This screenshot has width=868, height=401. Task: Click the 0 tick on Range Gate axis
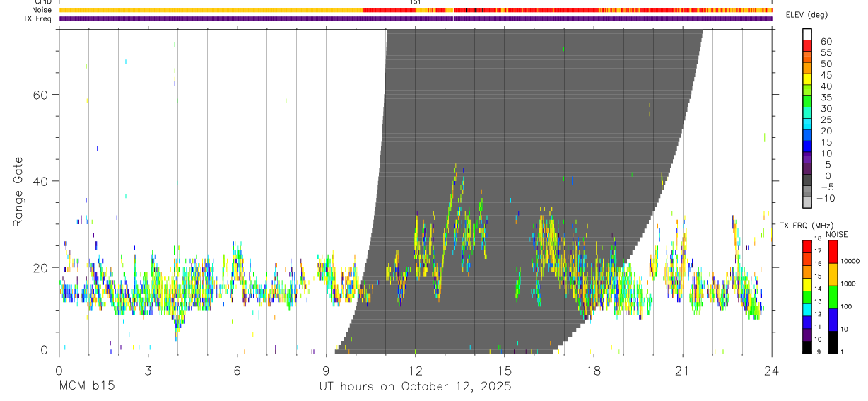point(44,350)
